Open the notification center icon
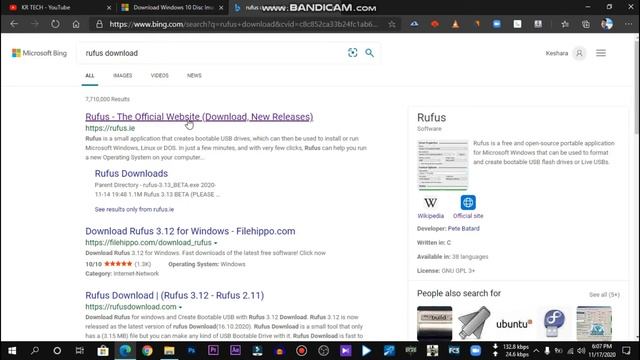 coord(627,351)
